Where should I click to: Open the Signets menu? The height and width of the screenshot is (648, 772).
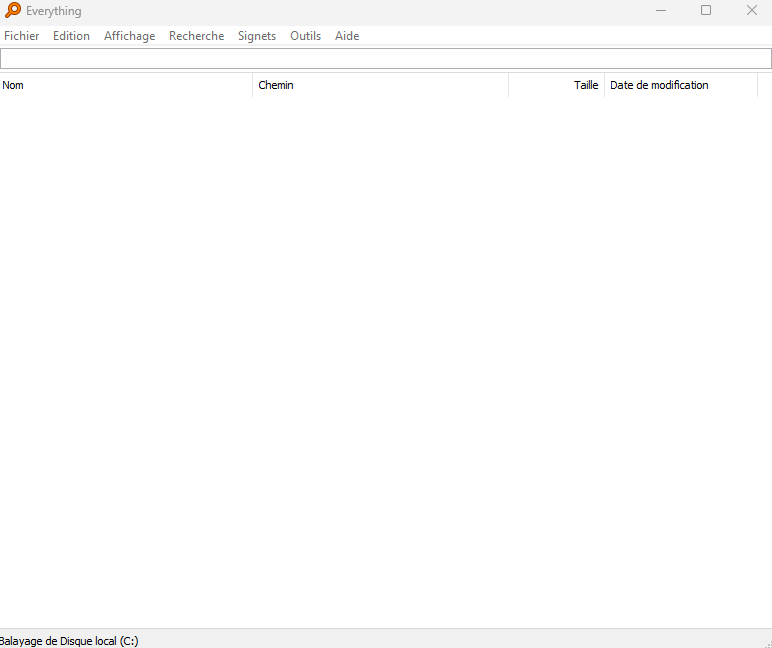tap(257, 36)
